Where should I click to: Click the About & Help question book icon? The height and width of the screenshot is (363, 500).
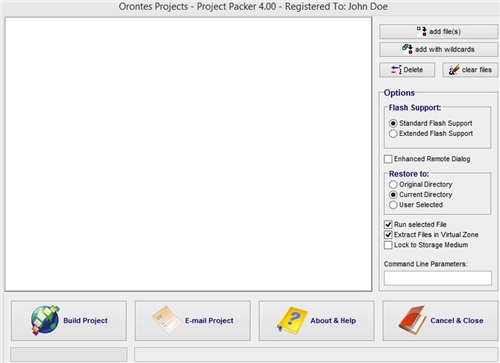(292, 320)
